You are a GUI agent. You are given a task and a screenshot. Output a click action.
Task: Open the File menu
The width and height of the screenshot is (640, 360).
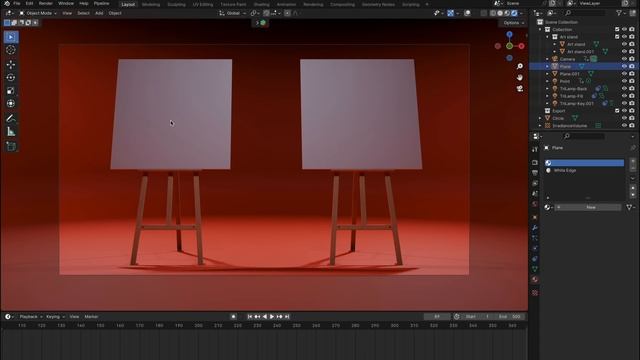[x=17, y=3]
